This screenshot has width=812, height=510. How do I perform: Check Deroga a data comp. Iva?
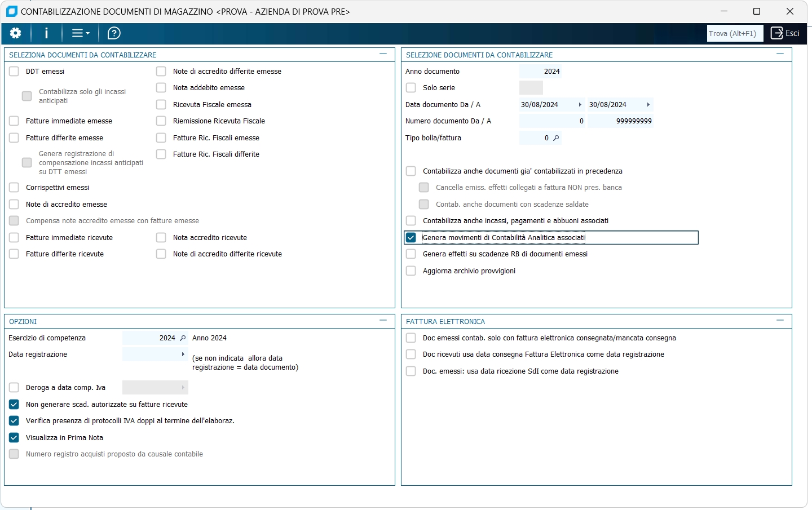click(14, 388)
